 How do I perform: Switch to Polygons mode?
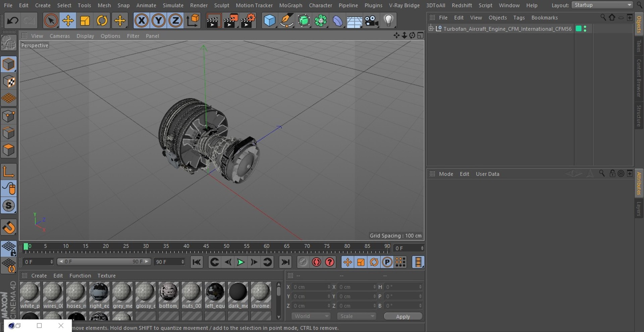pyautogui.click(x=9, y=150)
